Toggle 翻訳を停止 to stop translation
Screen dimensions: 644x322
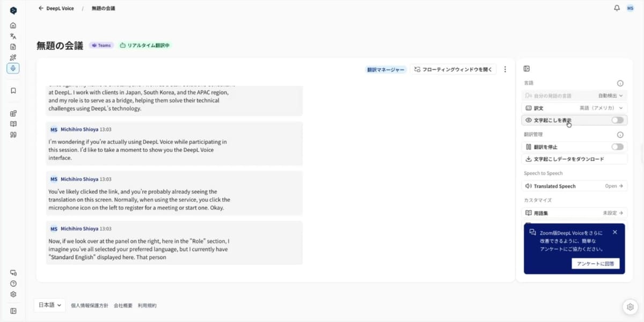pos(617,146)
